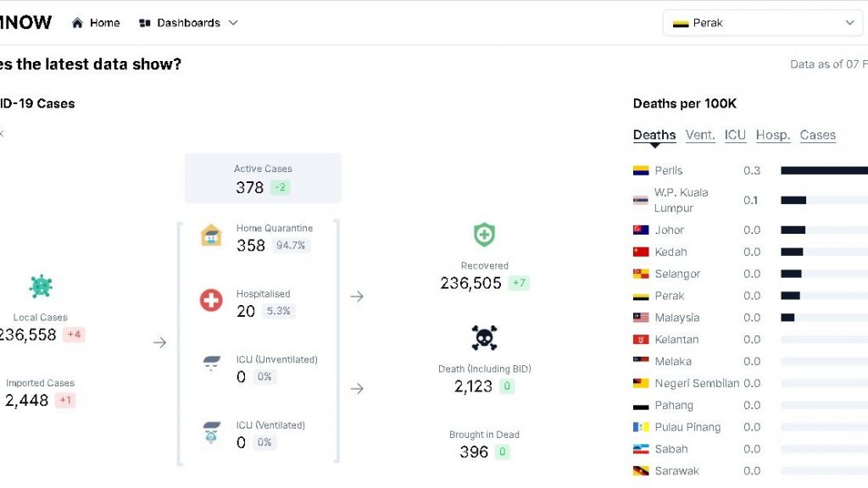Select the Hosp. tab
The image size is (868, 488).
(x=773, y=135)
